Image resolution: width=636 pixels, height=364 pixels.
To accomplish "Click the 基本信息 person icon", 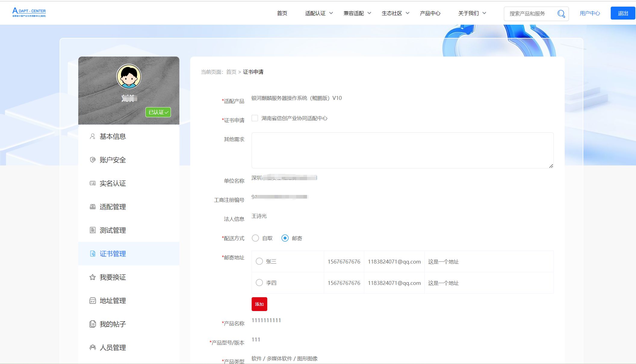I will click(92, 136).
